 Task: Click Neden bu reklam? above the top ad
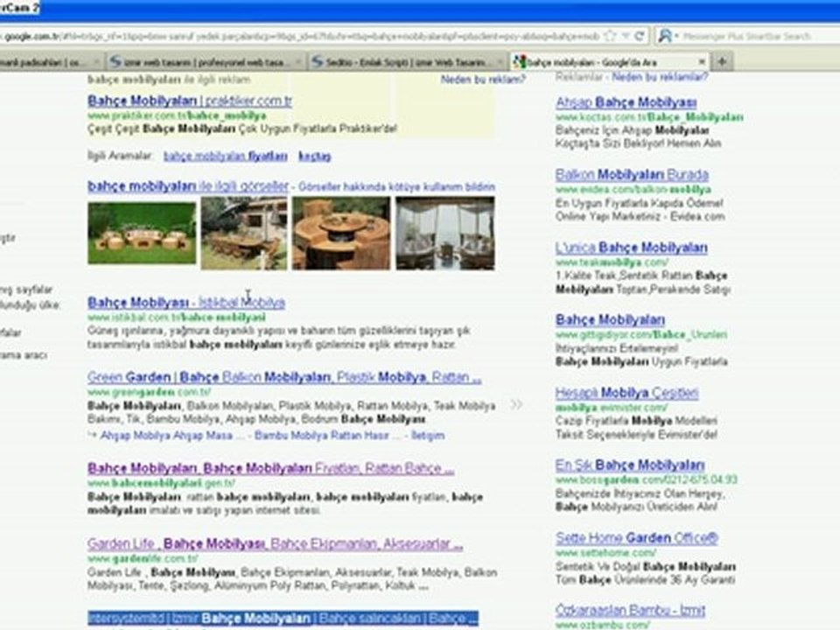click(483, 80)
